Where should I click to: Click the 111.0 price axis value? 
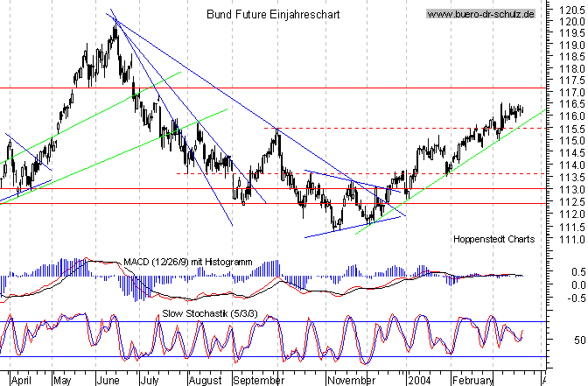click(x=570, y=239)
